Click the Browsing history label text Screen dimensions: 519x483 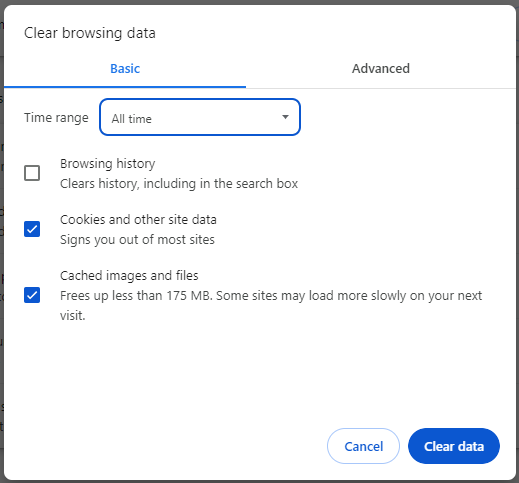108,164
